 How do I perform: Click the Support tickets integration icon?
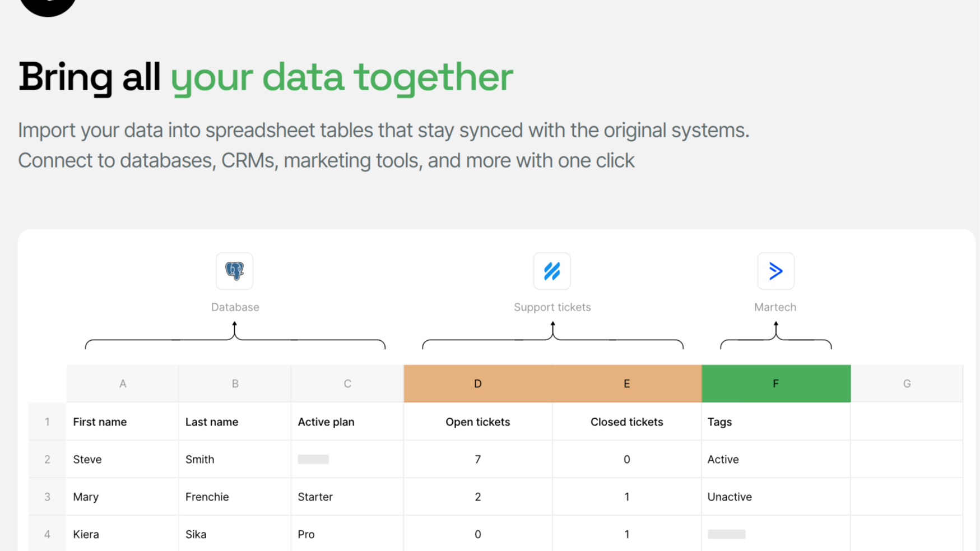click(552, 271)
